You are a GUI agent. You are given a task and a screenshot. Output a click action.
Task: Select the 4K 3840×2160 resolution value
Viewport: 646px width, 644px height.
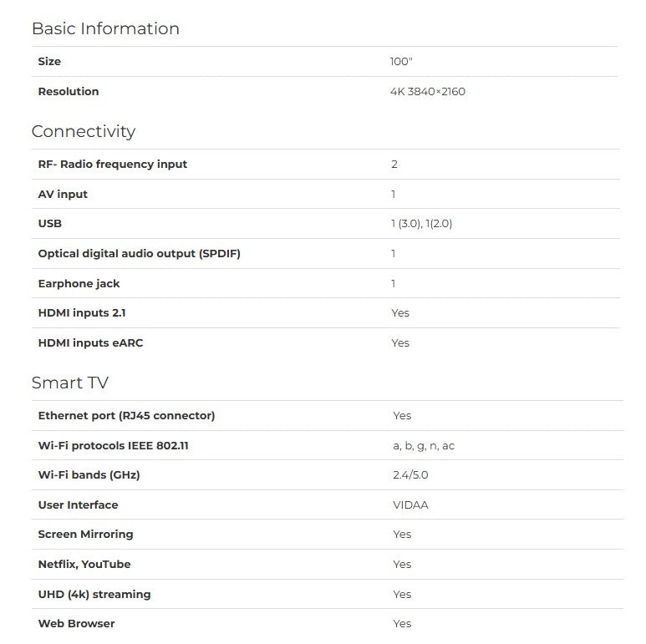428,91
